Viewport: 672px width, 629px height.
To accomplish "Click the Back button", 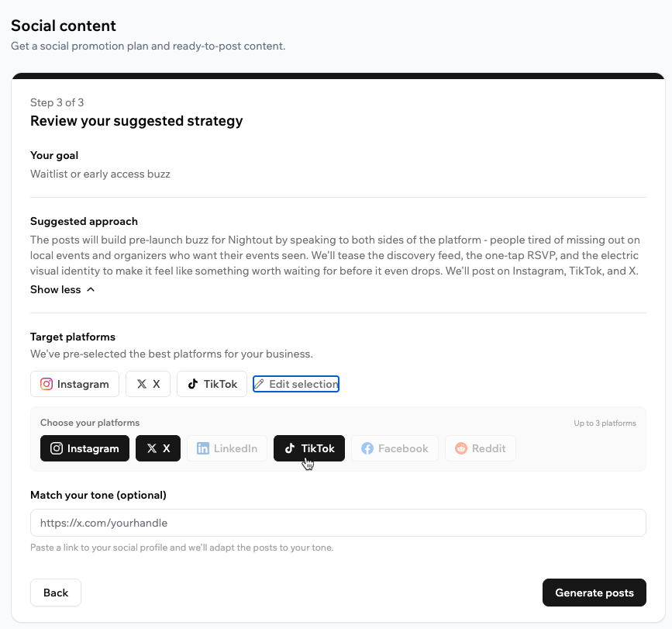I will (x=55, y=593).
